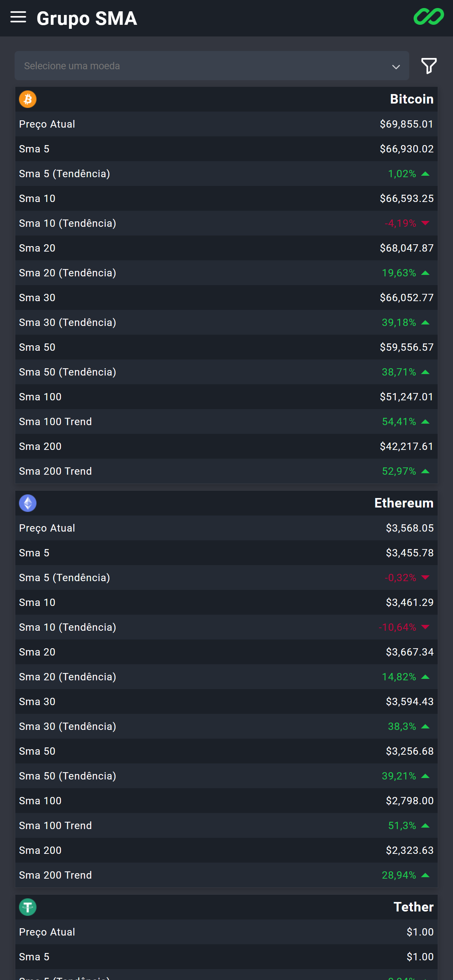Click the Bitcoin coin icon
453x980 pixels.
(28, 99)
